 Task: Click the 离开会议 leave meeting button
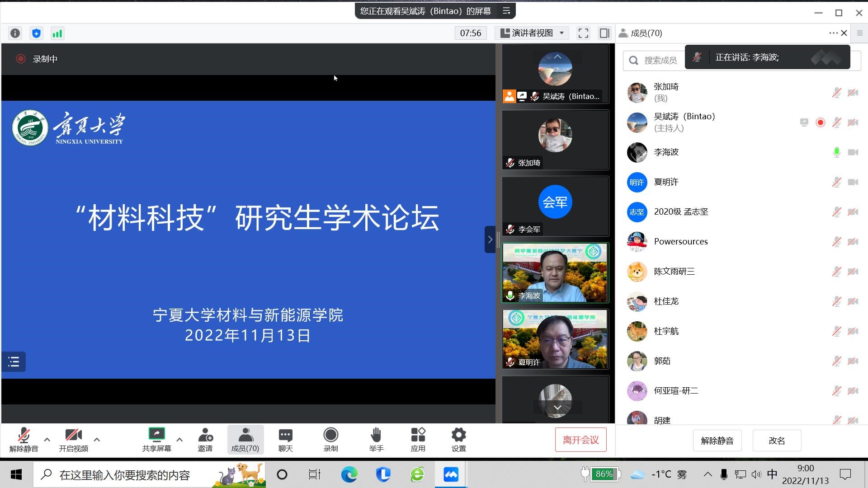(x=580, y=440)
